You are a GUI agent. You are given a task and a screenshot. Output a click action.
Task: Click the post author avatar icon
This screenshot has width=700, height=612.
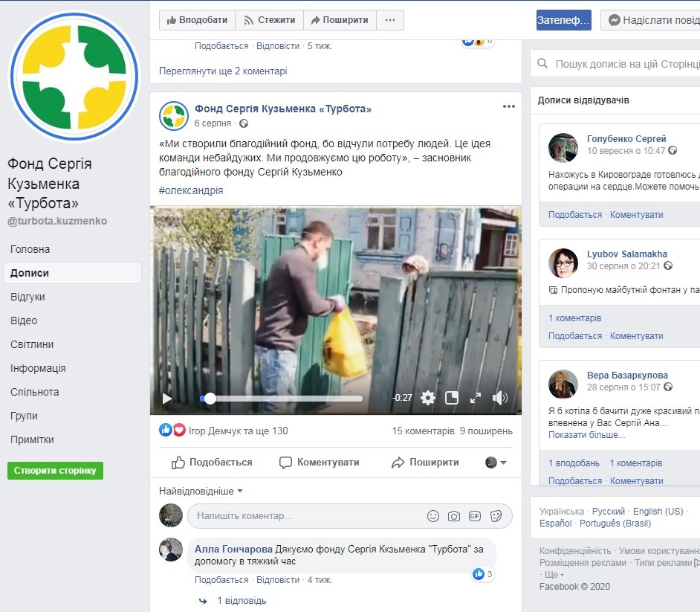pos(174,116)
